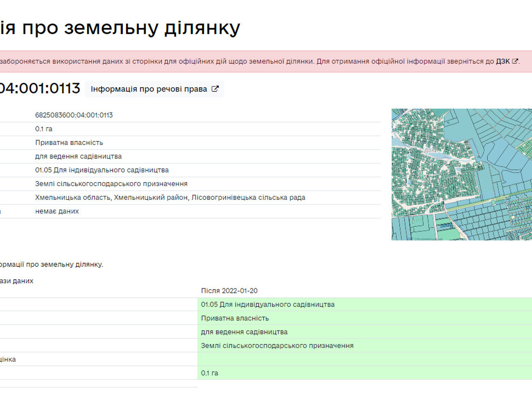Click the external-link icon beside "речові права"

[215, 89]
